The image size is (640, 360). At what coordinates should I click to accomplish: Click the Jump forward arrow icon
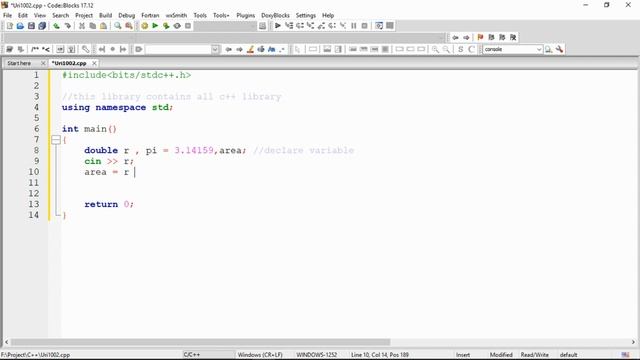(x=466, y=38)
